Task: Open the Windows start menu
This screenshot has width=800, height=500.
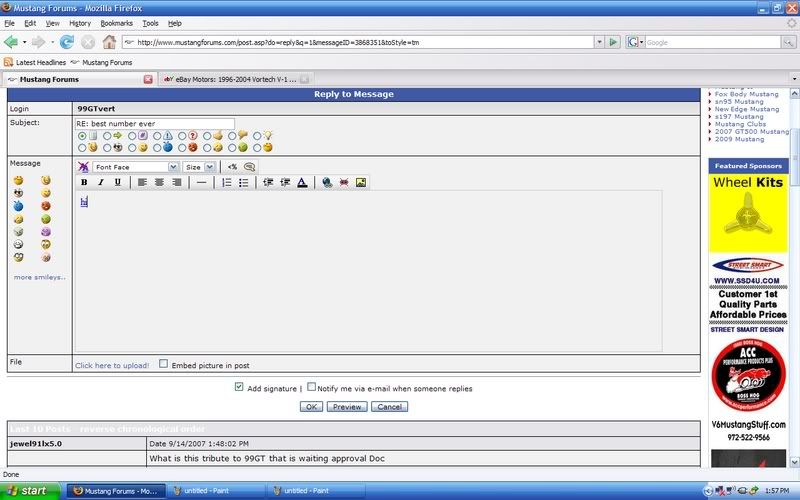Action: coord(30,491)
